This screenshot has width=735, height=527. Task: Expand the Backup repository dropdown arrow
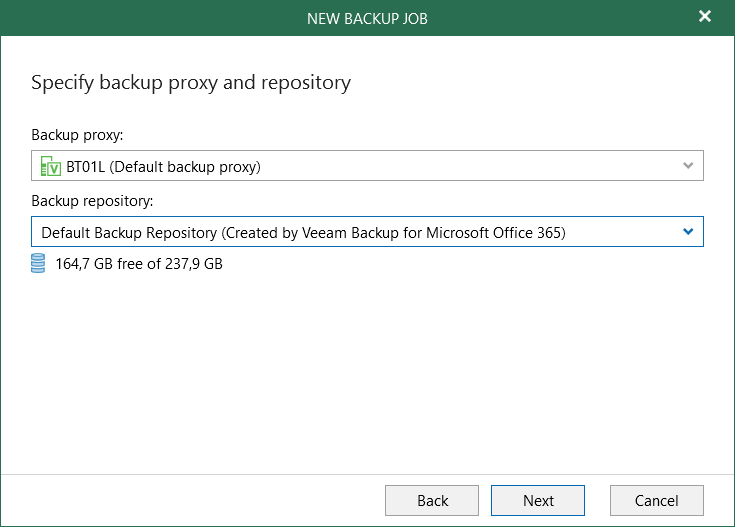click(x=688, y=232)
